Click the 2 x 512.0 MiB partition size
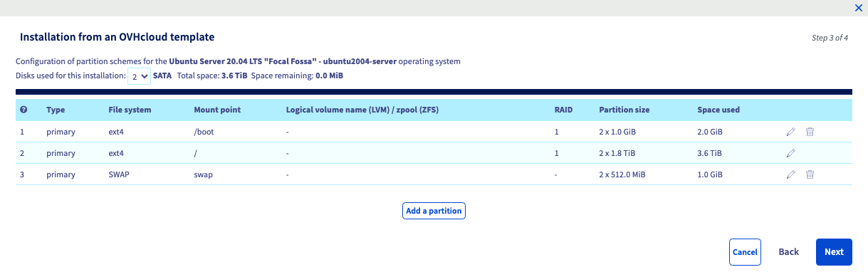 (x=622, y=174)
